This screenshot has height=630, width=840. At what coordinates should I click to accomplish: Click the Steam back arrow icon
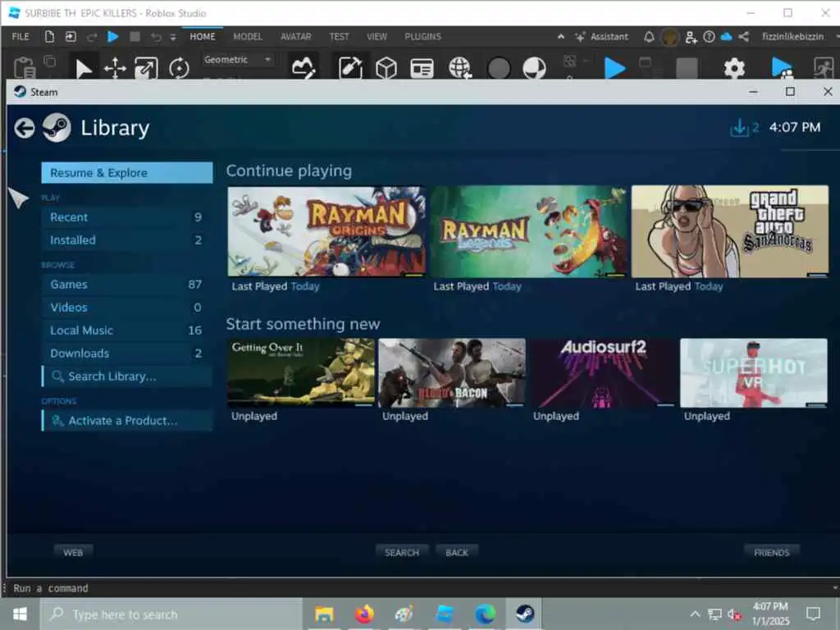[25, 128]
